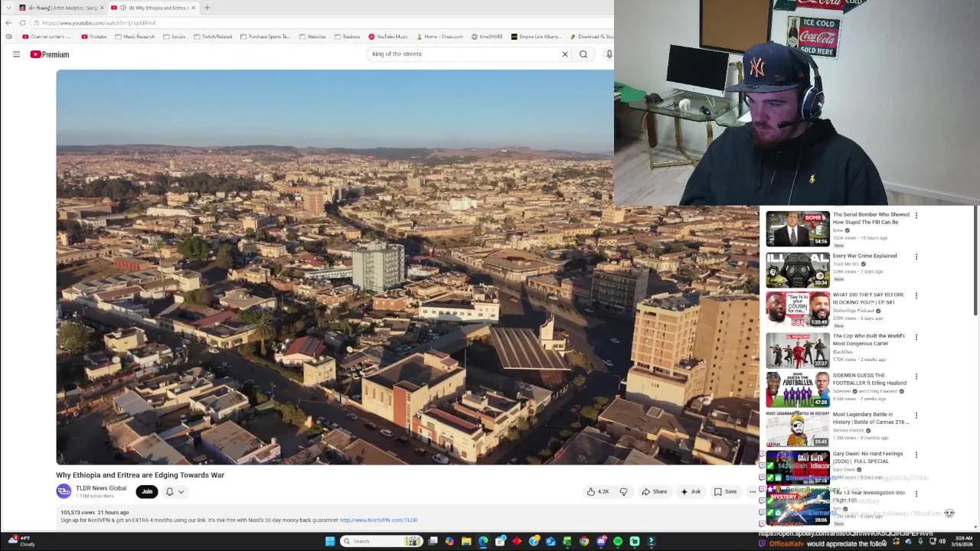Go back in browser history
This screenshot has height=551, width=980.
(x=8, y=23)
